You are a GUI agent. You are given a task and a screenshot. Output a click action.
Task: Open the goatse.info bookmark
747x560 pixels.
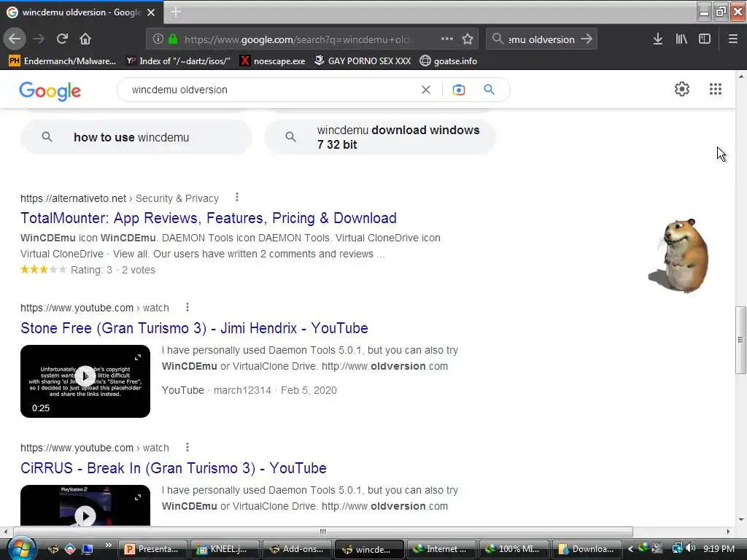click(449, 61)
